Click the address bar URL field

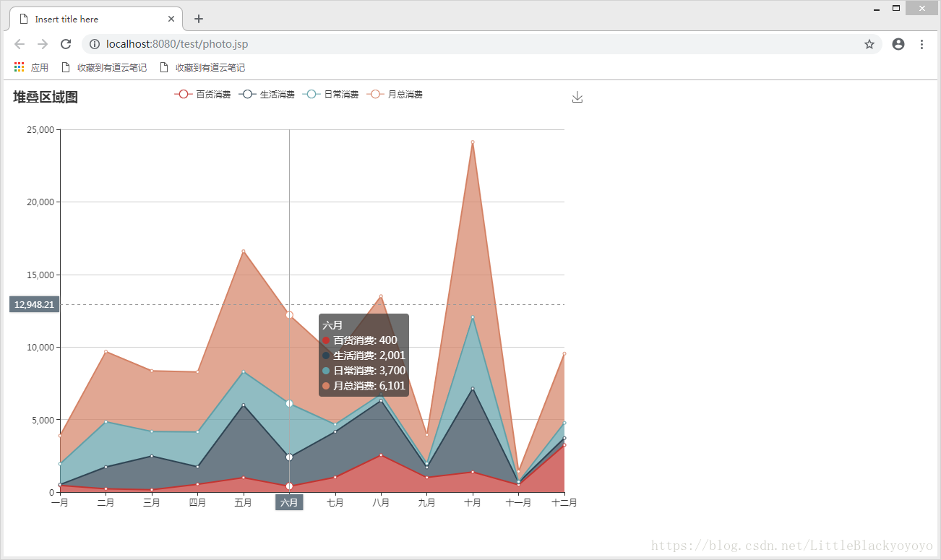434,44
